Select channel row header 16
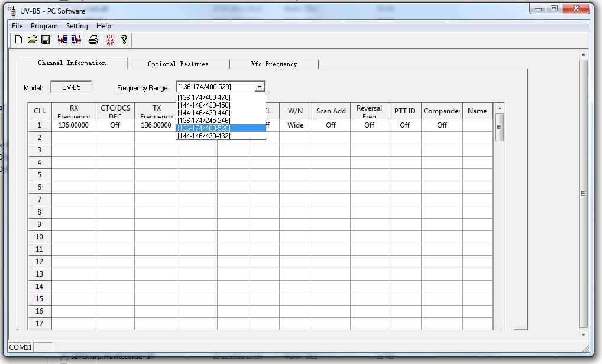Viewport: 602px width, 364px height. [x=40, y=311]
